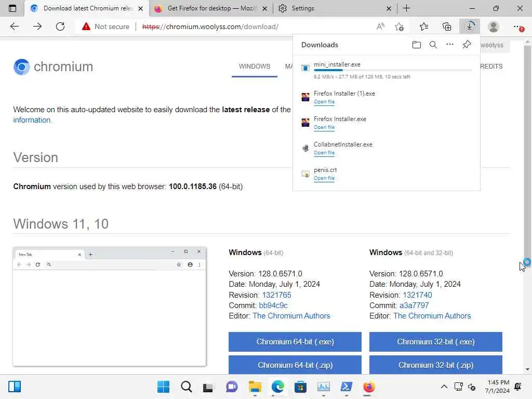Open the downloads folder from the panel
Screen dimensions: 532x399
click(417, 45)
